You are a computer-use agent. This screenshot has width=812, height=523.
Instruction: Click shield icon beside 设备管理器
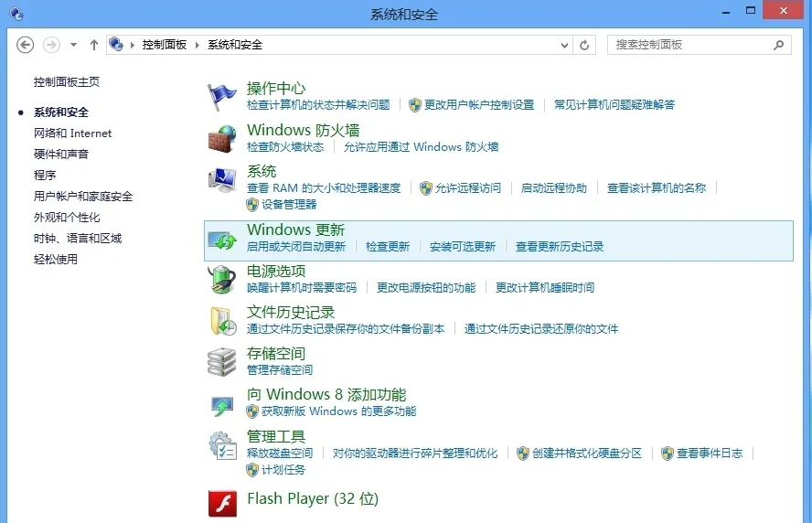point(252,205)
